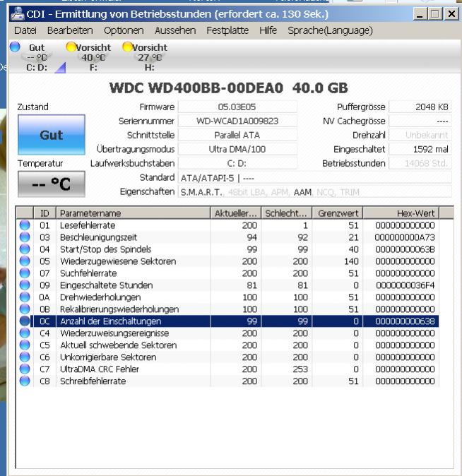The height and width of the screenshot is (476, 462).
Task: Click the Drehzahl value Unbekannt
Action: click(420, 135)
